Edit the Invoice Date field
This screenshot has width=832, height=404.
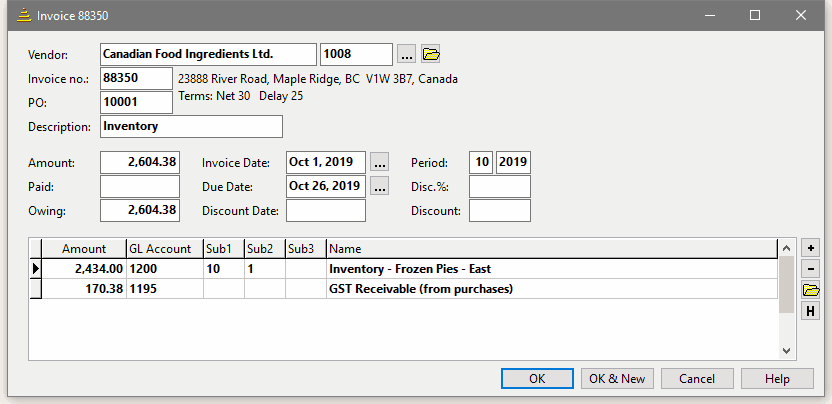[326, 162]
